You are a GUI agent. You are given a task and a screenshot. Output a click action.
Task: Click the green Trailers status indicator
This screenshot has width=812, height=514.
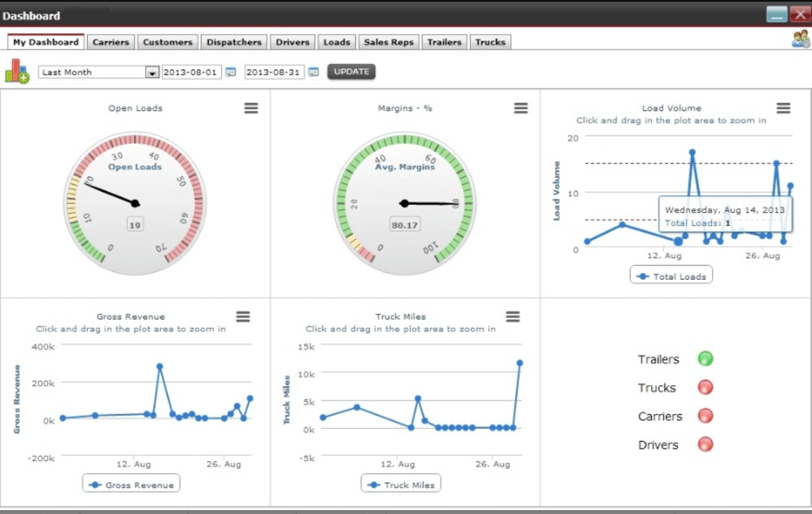705,359
